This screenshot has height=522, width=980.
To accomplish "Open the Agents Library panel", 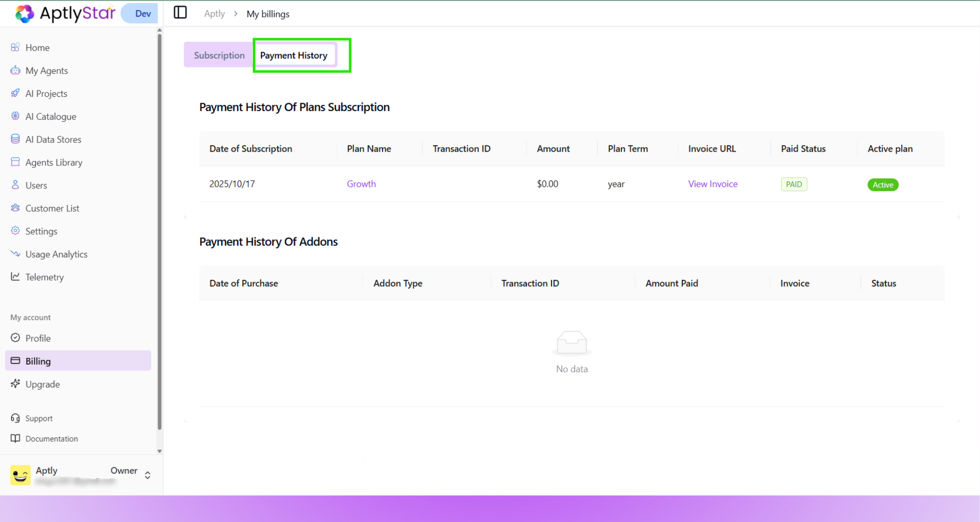I will pyautogui.click(x=54, y=162).
